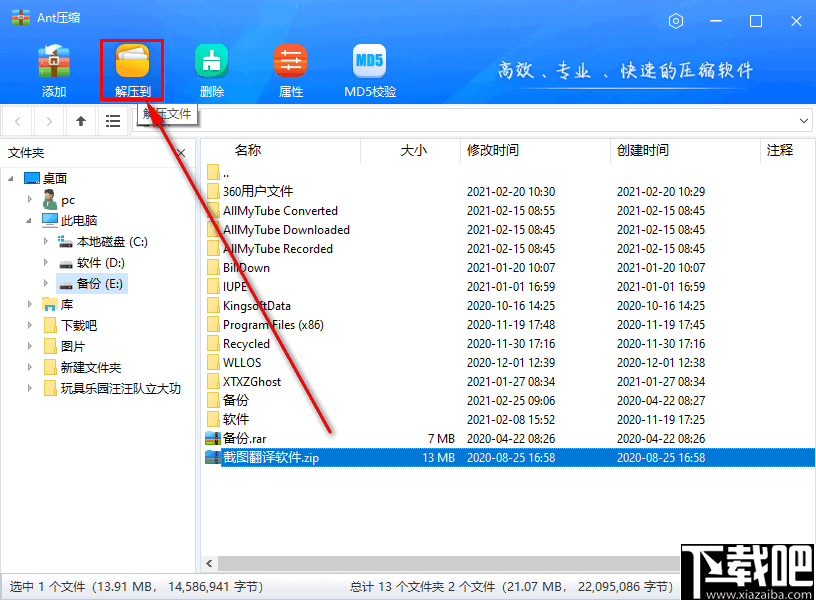The width and height of the screenshot is (816, 600).
Task: Click the 解压到 (Extract to) toolbar icon
Action: pos(132,71)
